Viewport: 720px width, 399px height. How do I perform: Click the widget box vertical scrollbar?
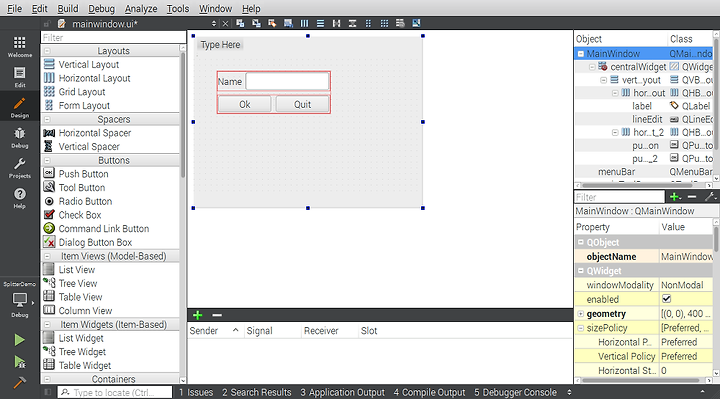[183, 115]
